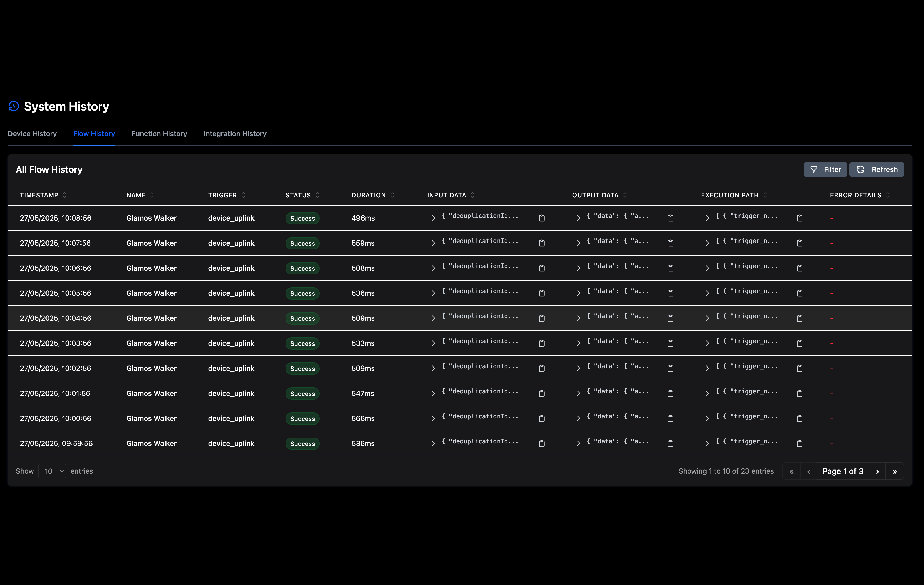
Task: Copy output data for the 10:03:56 row
Action: coord(670,343)
